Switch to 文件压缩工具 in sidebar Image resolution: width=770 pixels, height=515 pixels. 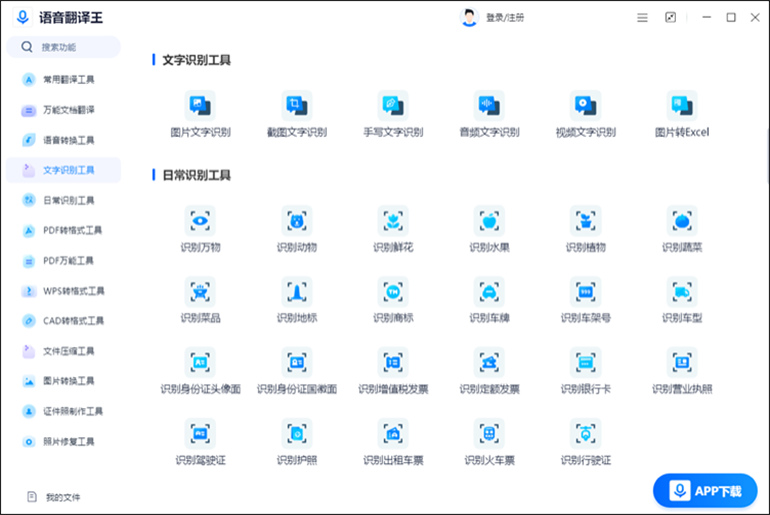pyautogui.click(x=63, y=351)
